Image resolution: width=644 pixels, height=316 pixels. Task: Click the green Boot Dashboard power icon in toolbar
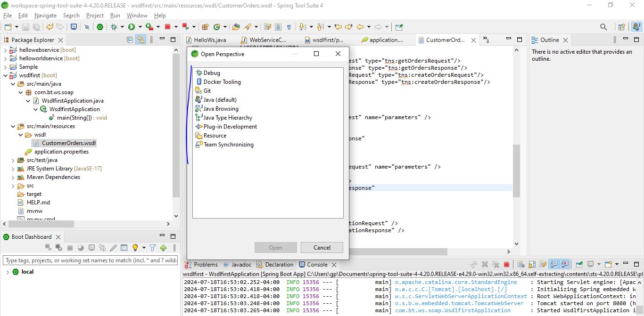click(100, 27)
